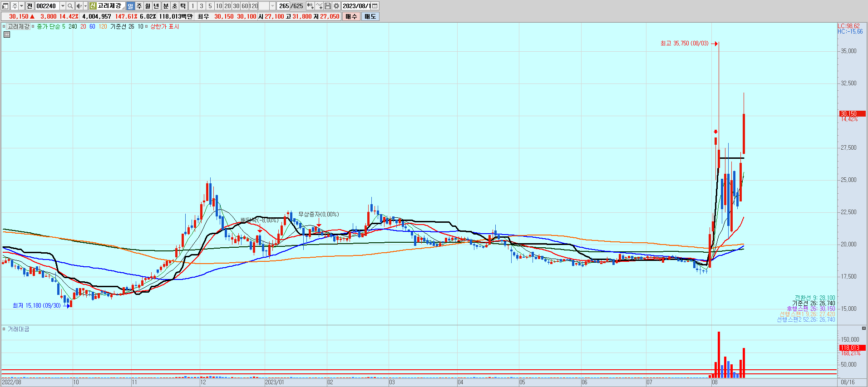
Task: Click the 매수 buy button
Action: click(x=351, y=16)
